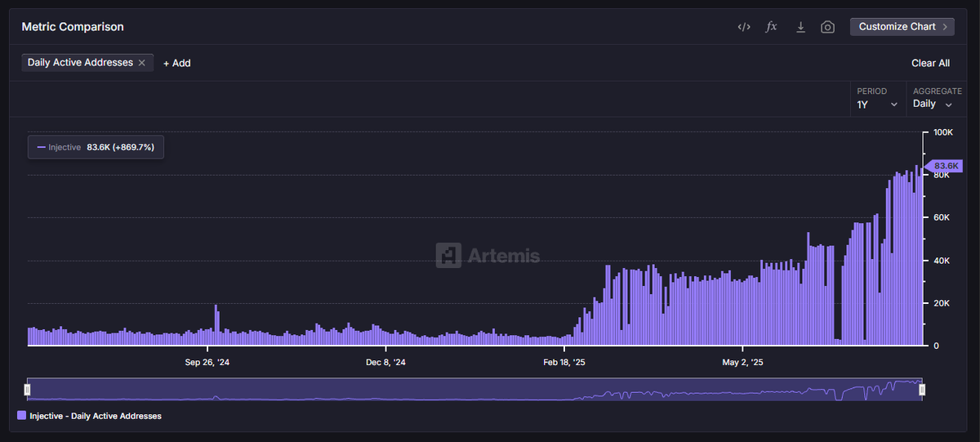The width and height of the screenshot is (980, 442).
Task: Click the Feb 18, '25 axis label
Action: [x=563, y=362]
